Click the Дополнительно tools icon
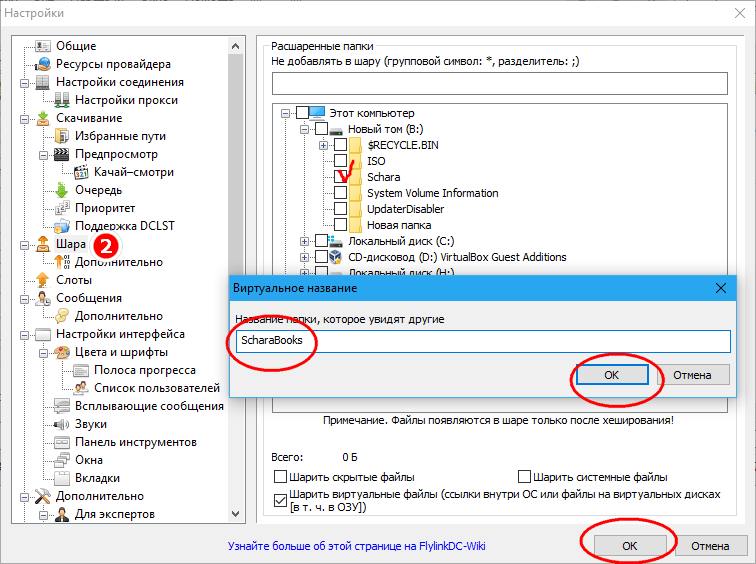This screenshot has height=564, width=756. coord(43,496)
